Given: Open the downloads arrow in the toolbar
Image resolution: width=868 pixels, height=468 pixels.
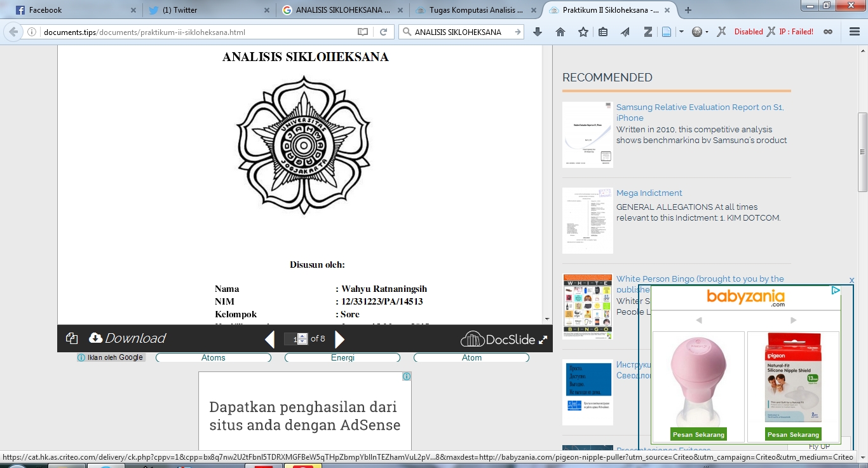Looking at the screenshot, I should 538,32.
